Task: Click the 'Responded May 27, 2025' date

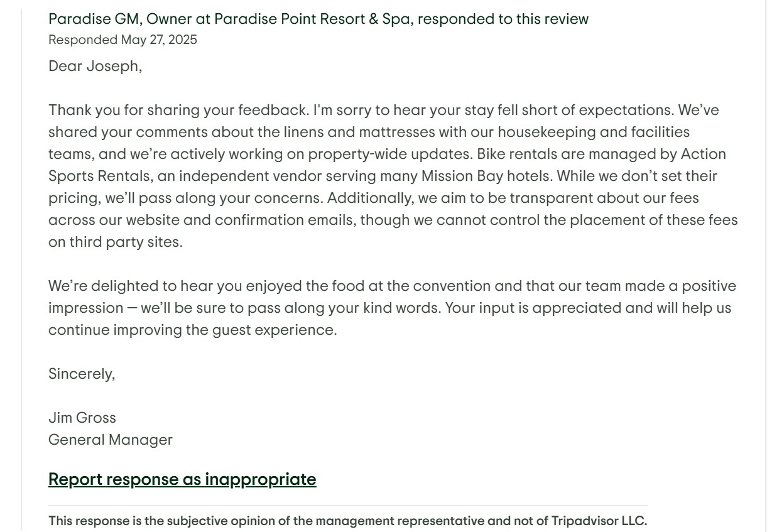Action: click(122, 40)
